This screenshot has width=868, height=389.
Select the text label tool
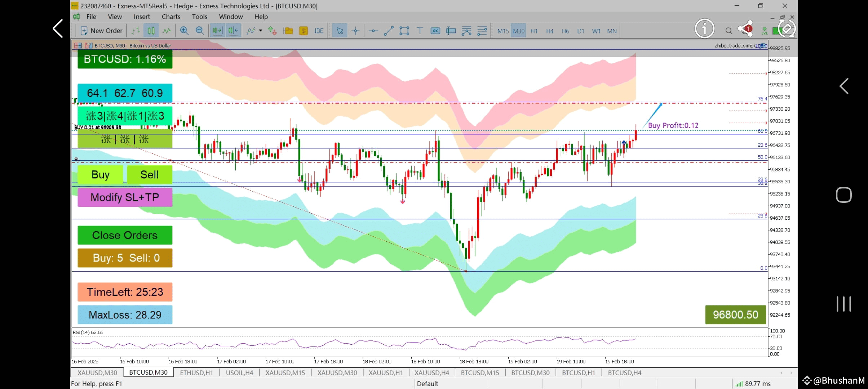point(420,31)
